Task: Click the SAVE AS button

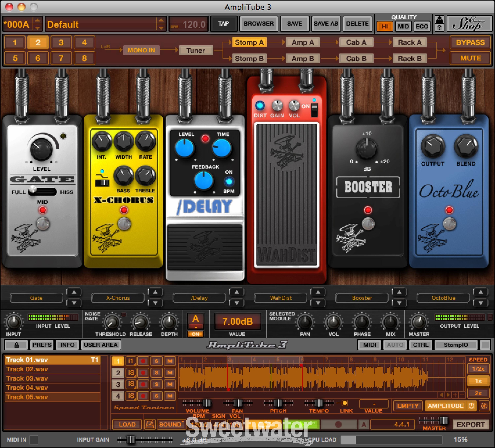Action: point(326,24)
